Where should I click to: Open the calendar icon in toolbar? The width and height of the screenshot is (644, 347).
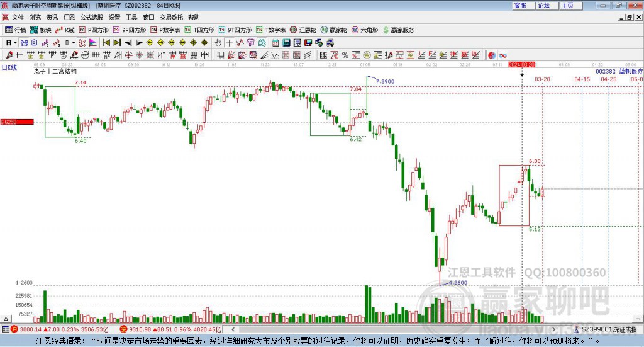[x=275, y=43]
